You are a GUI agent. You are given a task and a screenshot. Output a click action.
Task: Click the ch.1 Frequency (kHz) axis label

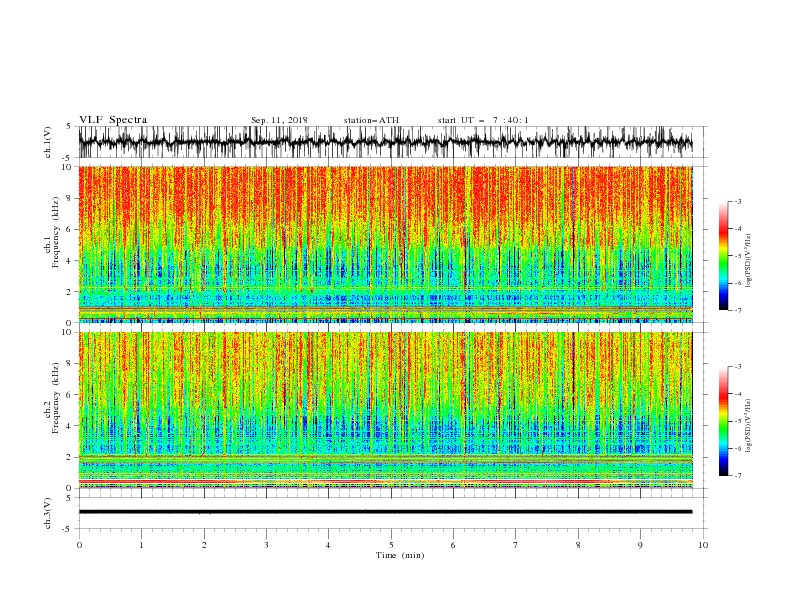(x=52, y=233)
